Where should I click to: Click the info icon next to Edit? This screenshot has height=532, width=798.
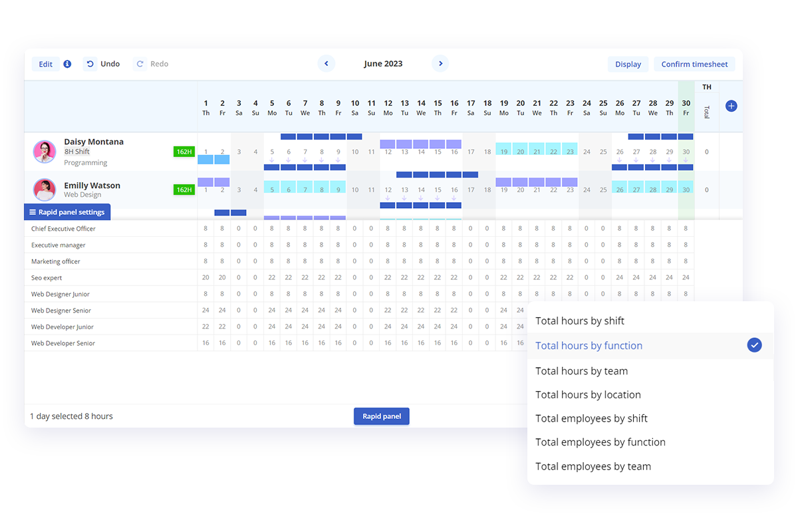(67, 65)
